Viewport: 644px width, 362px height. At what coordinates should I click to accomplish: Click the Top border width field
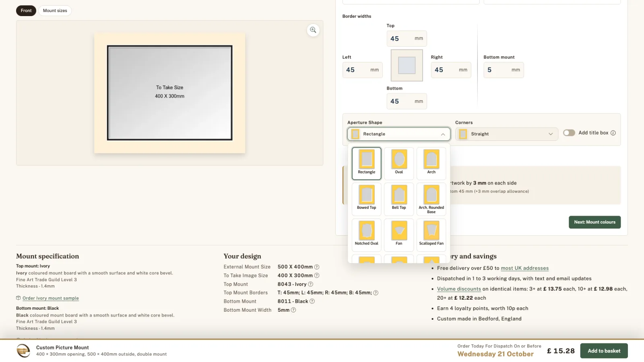[407, 39]
